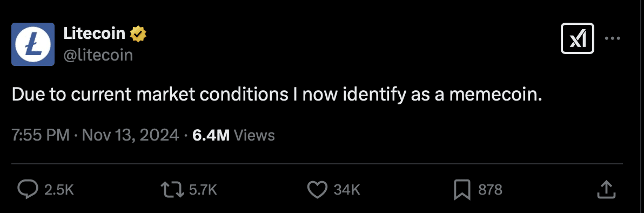Click the repost arrows icon

click(172, 190)
